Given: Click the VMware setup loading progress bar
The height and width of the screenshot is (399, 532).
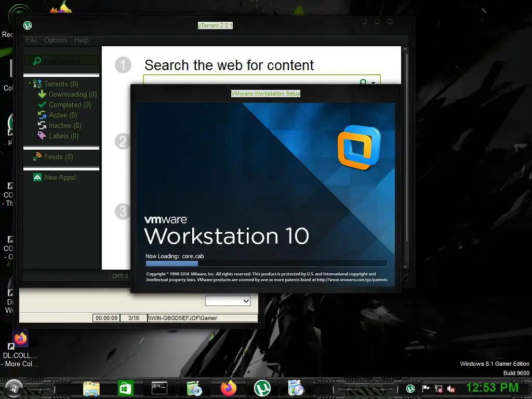Looking at the screenshot, I should pos(267,263).
